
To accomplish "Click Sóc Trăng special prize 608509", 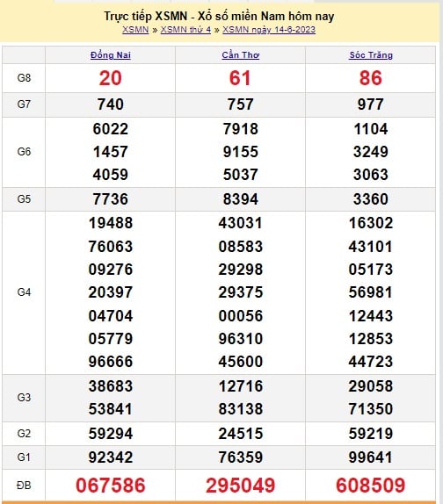I will [371, 486].
